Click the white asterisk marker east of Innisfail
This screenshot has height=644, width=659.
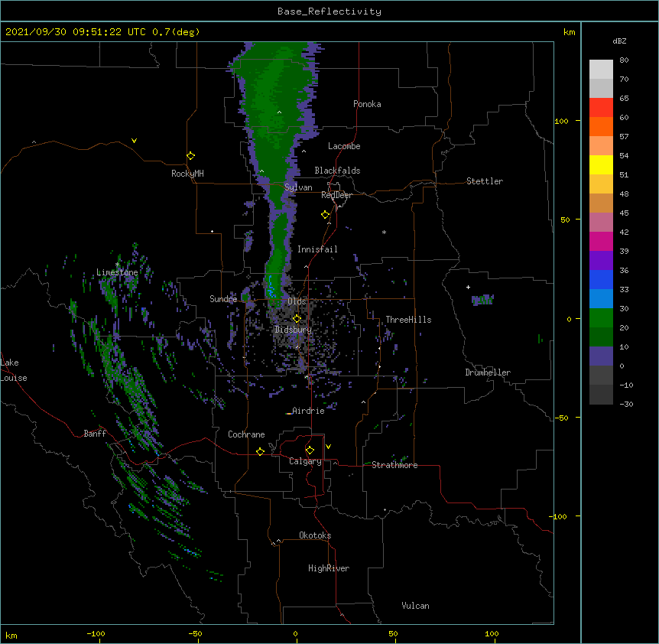pos(384,232)
